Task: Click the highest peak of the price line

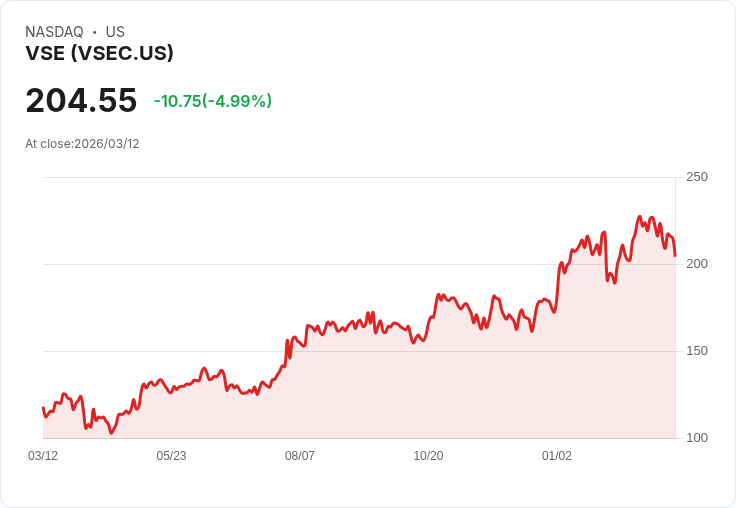Action: [639, 216]
